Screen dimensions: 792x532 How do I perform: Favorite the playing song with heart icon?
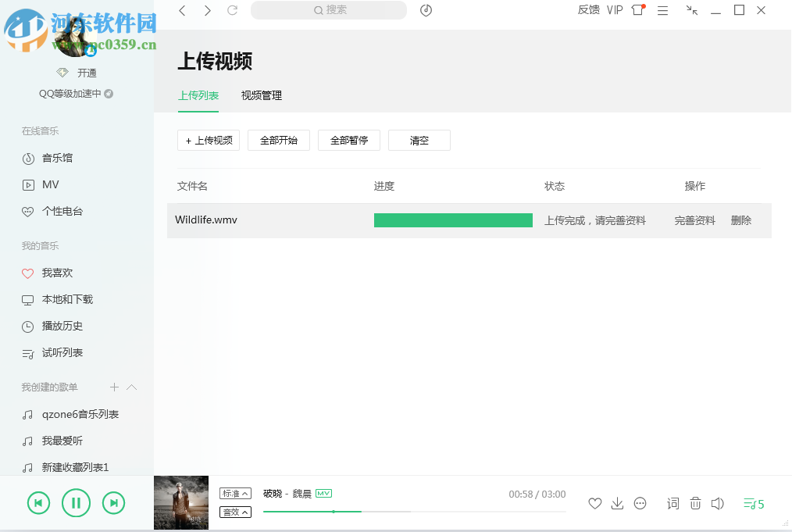pos(594,503)
